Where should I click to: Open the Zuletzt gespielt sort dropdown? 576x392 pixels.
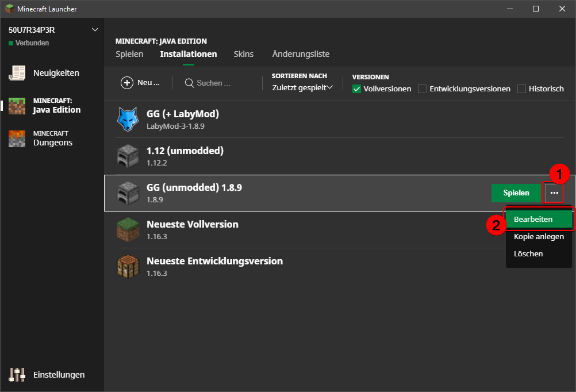tap(302, 87)
